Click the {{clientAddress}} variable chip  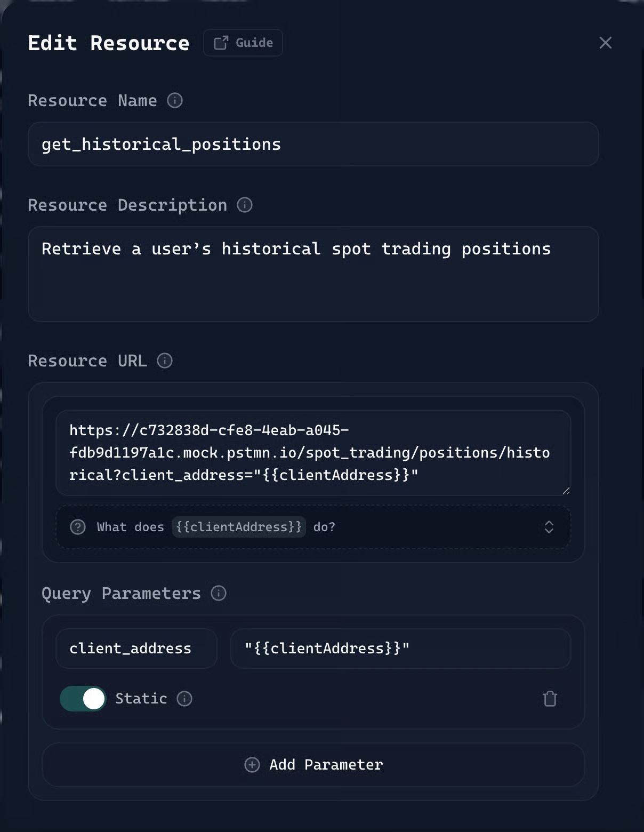239,527
